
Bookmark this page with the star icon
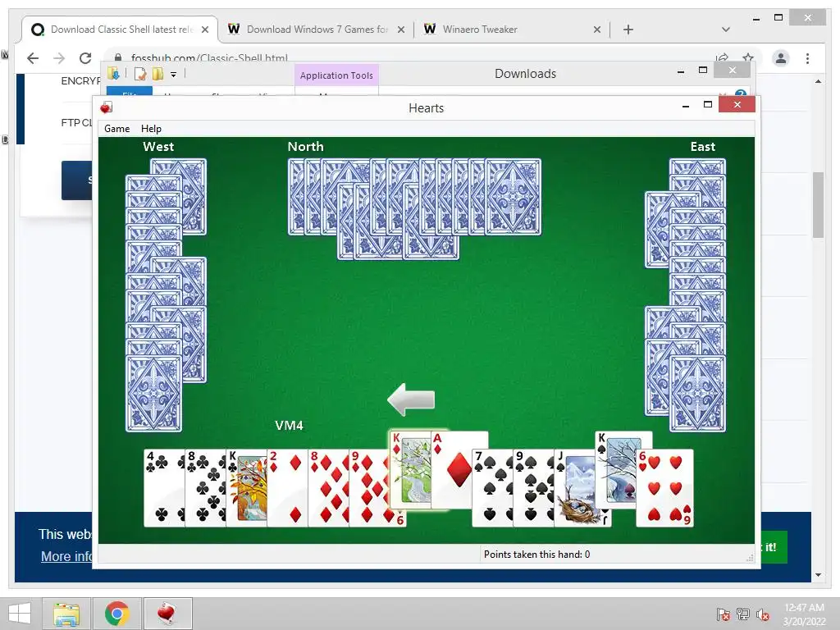[748, 57]
